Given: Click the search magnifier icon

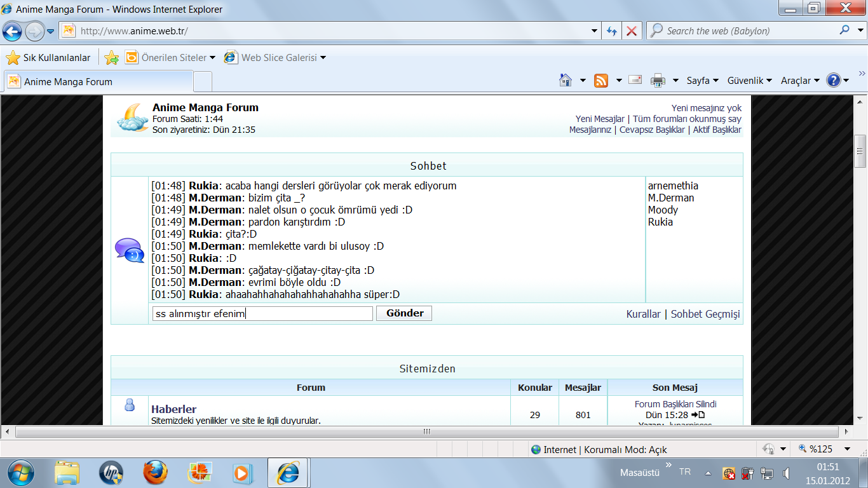Looking at the screenshot, I should pyautogui.click(x=844, y=30).
